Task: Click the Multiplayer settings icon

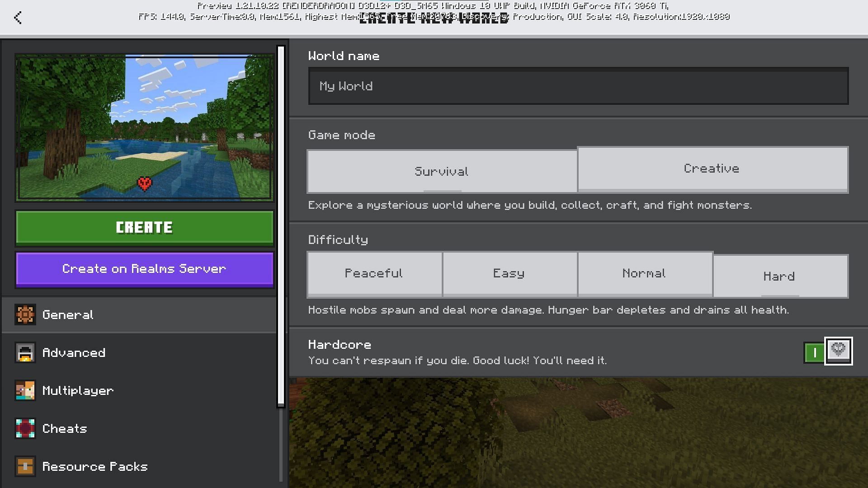Action: [24, 390]
